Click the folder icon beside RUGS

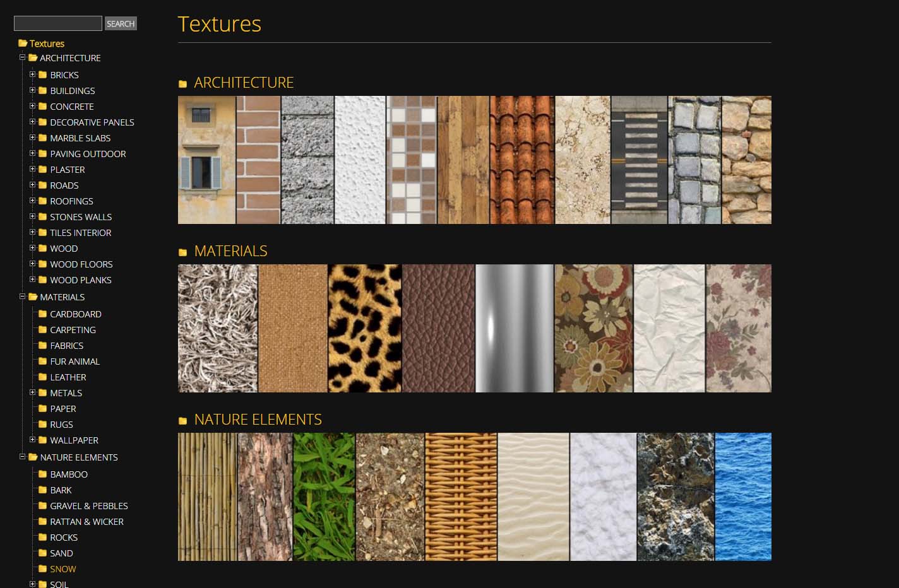43,424
